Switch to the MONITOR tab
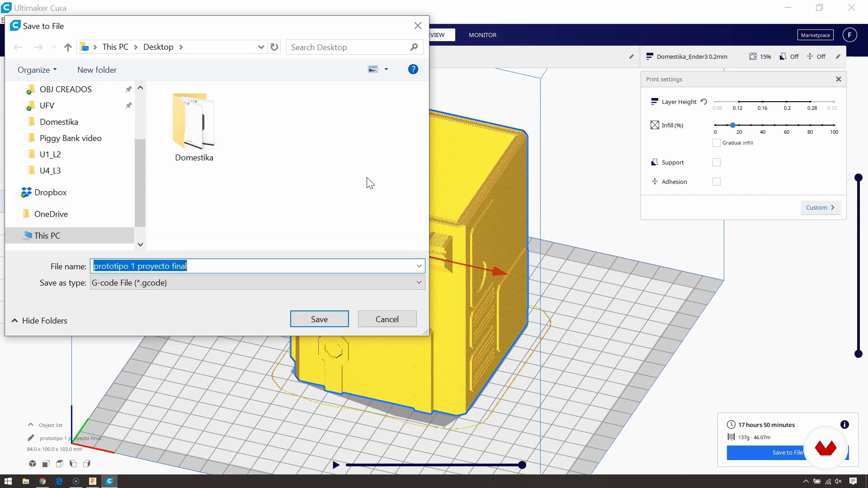Image resolution: width=868 pixels, height=488 pixels. click(x=483, y=34)
